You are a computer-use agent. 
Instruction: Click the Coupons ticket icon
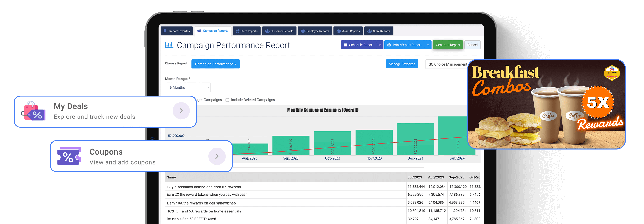(x=69, y=156)
